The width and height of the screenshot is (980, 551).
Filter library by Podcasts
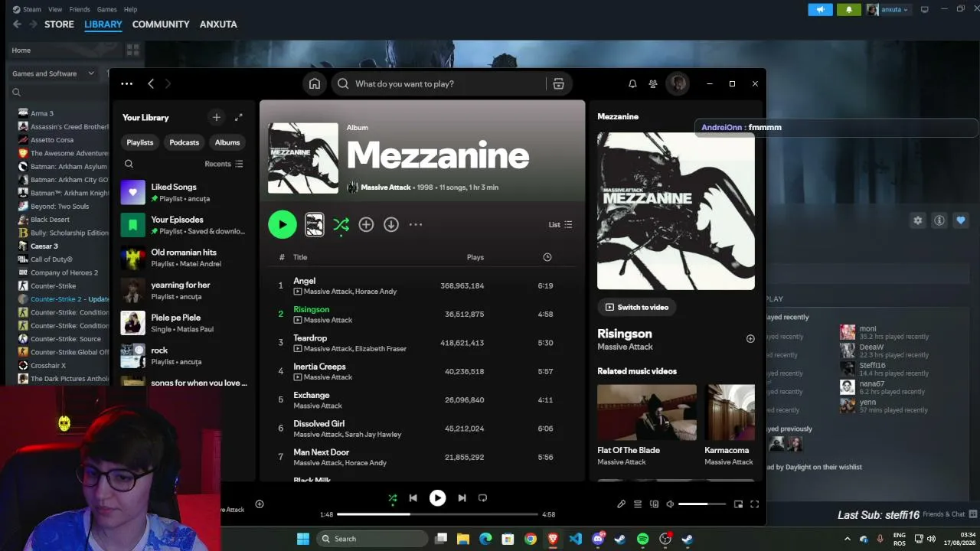coord(184,142)
